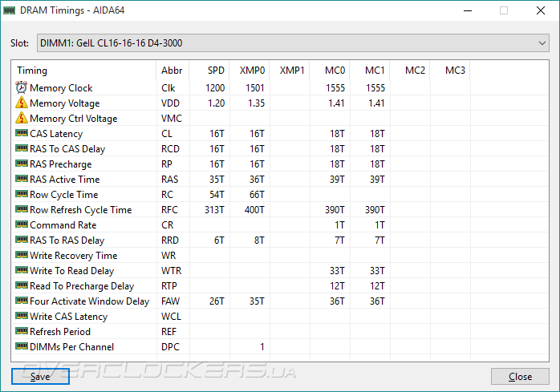Click the Refresh Period chip icon
560x392 pixels.
coord(22,331)
